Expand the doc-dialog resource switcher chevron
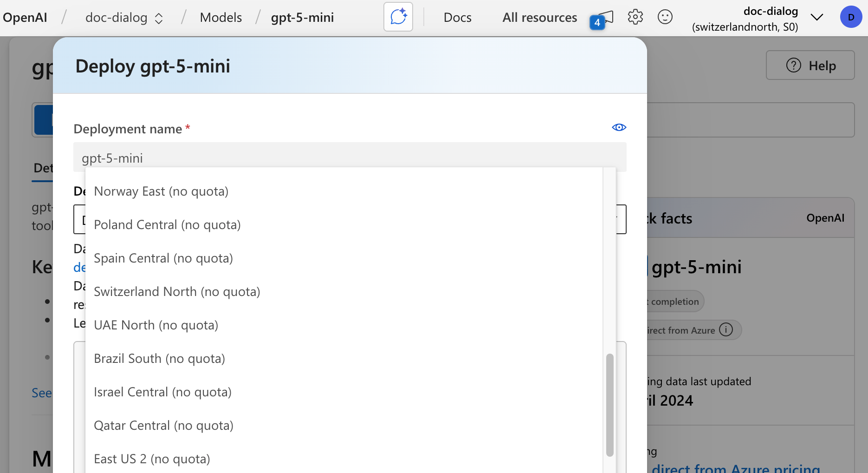This screenshot has width=868, height=473. 817,17
